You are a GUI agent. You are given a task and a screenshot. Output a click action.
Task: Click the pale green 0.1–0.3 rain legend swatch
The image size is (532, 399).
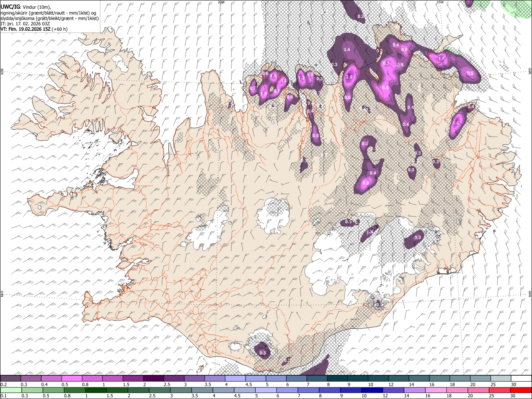11,390
